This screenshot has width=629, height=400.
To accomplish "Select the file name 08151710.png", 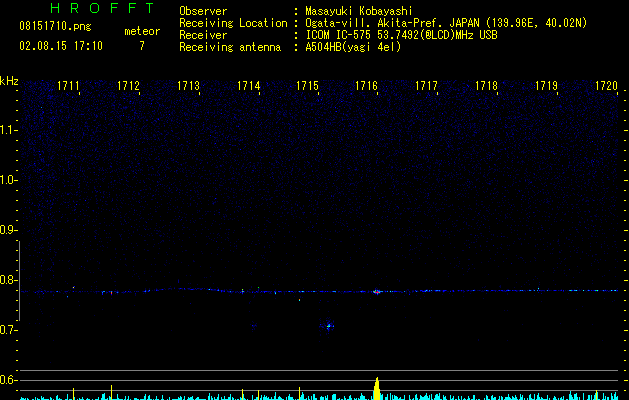I will pos(55,27).
